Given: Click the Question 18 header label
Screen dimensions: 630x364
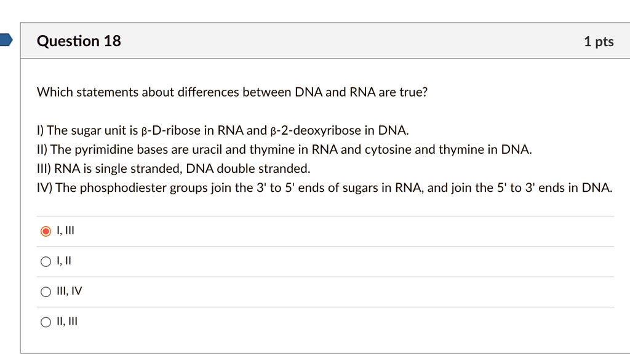Looking at the screenshot, I should click(79, 41).
